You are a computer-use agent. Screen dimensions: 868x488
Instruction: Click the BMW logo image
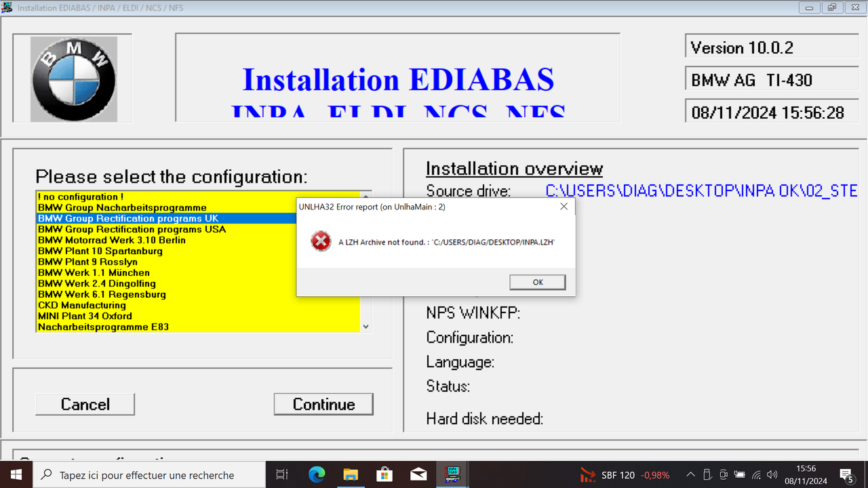[73, 79]
